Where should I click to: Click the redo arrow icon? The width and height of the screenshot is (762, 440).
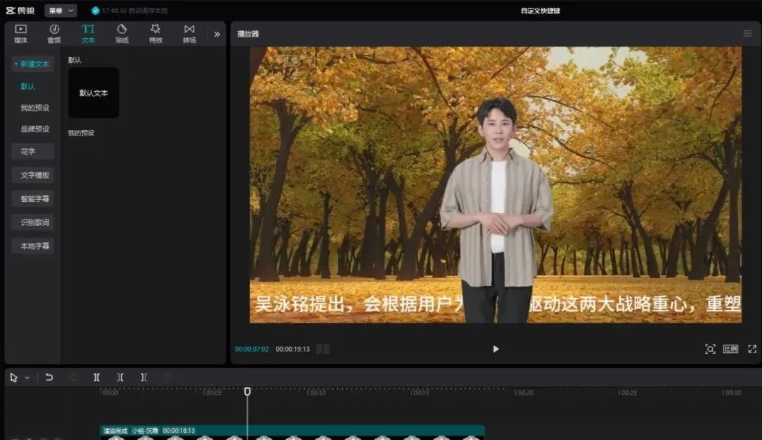click(73, 377)
